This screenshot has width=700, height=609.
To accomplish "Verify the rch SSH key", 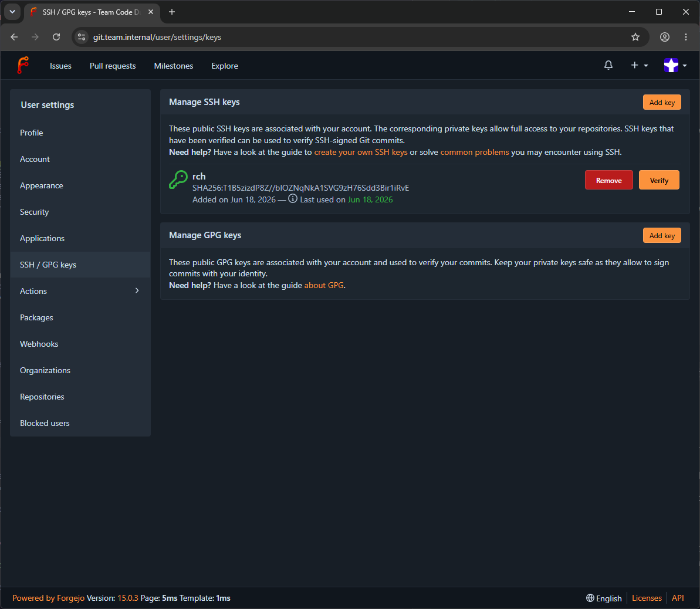I will [x=658, y=180].
